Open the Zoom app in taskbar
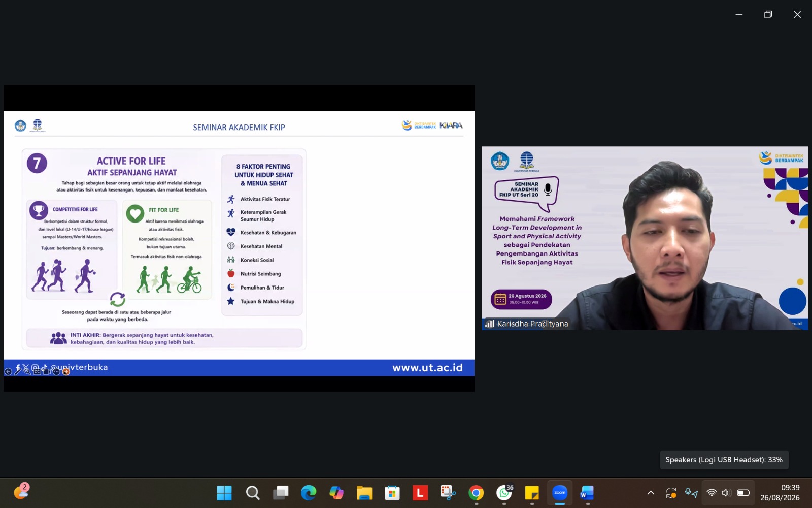The height and width of the screenshot is (508, 812). coord(560,493)
